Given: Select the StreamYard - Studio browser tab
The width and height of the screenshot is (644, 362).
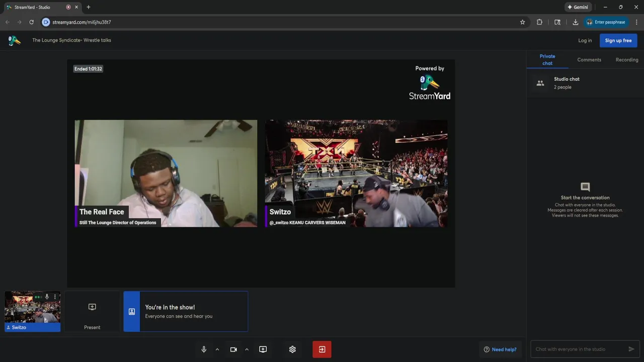Looking at the screenshot, I should (x=42, y=7).
